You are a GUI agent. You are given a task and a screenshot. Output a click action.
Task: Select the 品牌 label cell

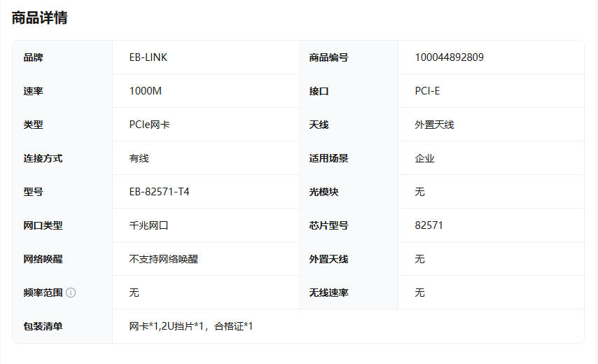pos(62,57)
